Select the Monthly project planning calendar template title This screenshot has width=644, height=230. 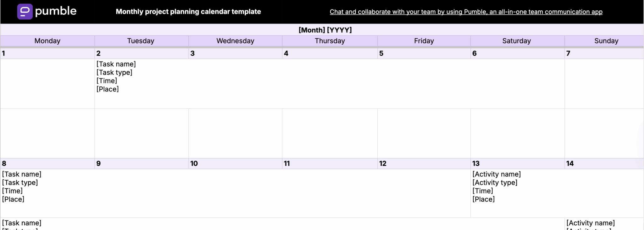188,12
